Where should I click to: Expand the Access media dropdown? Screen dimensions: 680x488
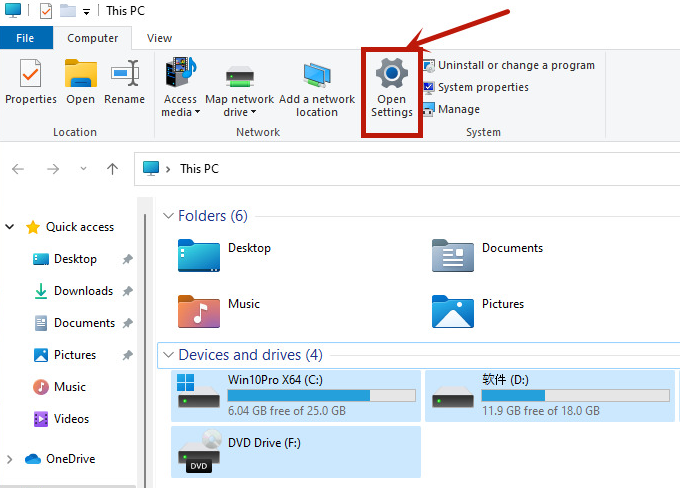pyautogui.click(x=181, y=106)
